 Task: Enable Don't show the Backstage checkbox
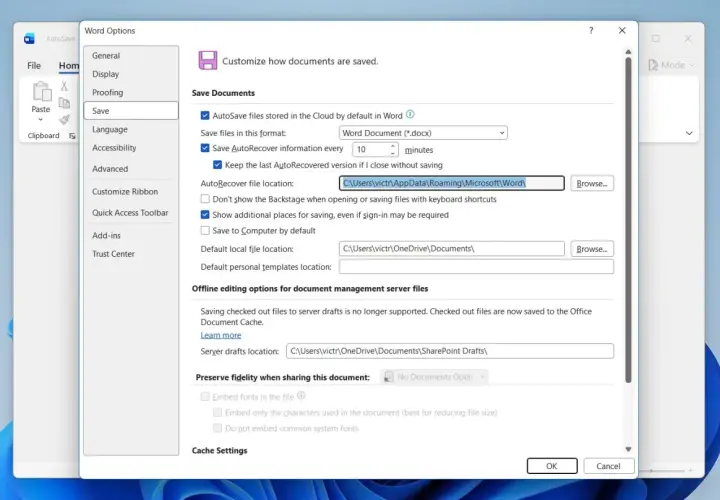[205, 199]
